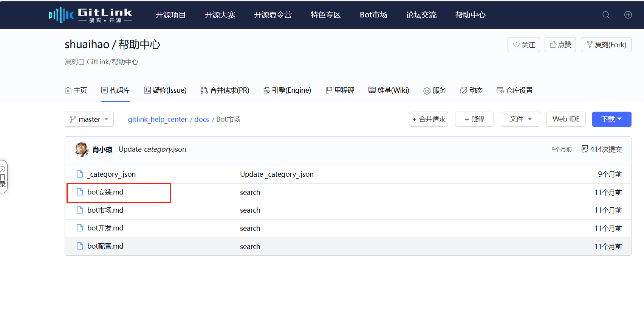This screenshot has width=644, height=322.
Task: Switch to the 主页 tab
Action: tap(76, 90)
